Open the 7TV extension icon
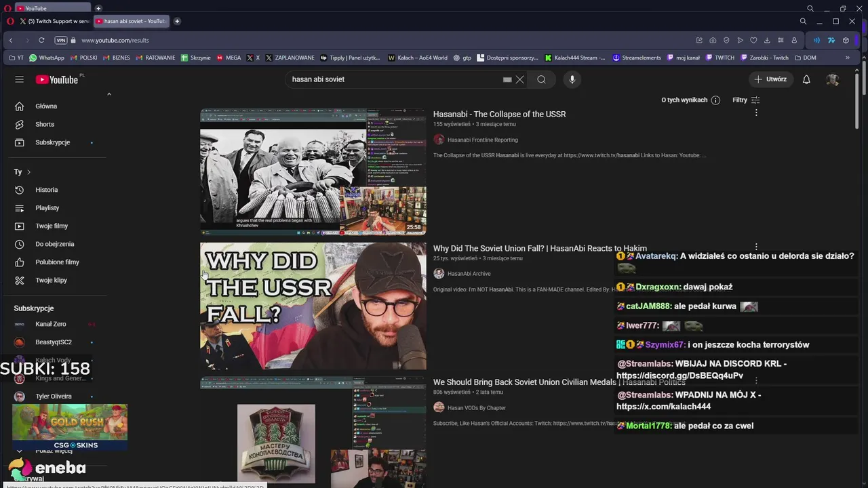This screenshot has width=868, height=488. click(831, 40)
